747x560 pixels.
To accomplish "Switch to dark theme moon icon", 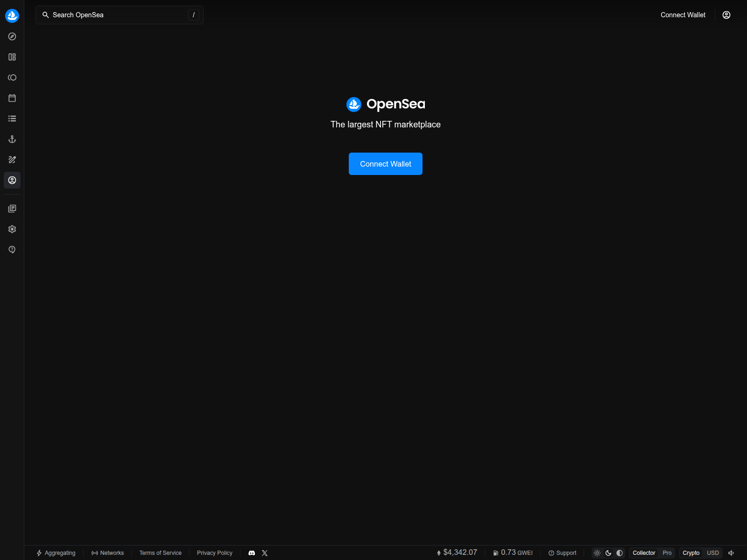I will 608,553.
